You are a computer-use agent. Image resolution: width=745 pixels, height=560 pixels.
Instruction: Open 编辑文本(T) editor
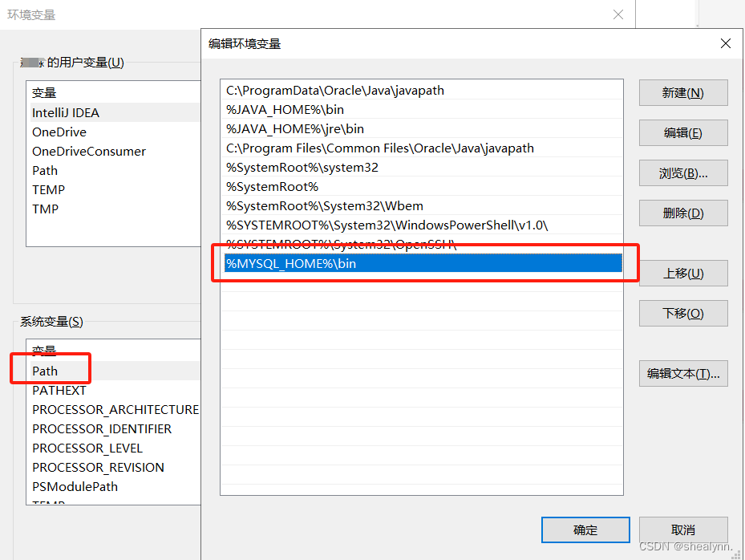(682, 373)
